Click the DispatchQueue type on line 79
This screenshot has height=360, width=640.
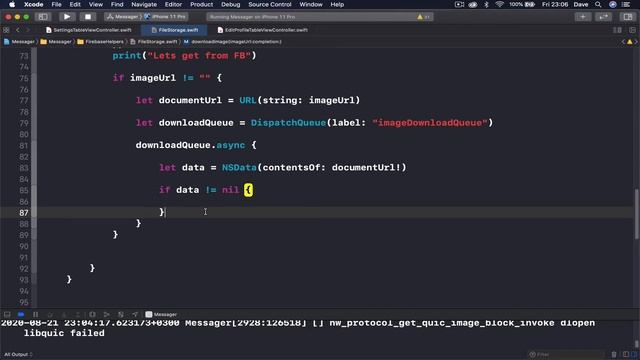(x=288, y=123)
